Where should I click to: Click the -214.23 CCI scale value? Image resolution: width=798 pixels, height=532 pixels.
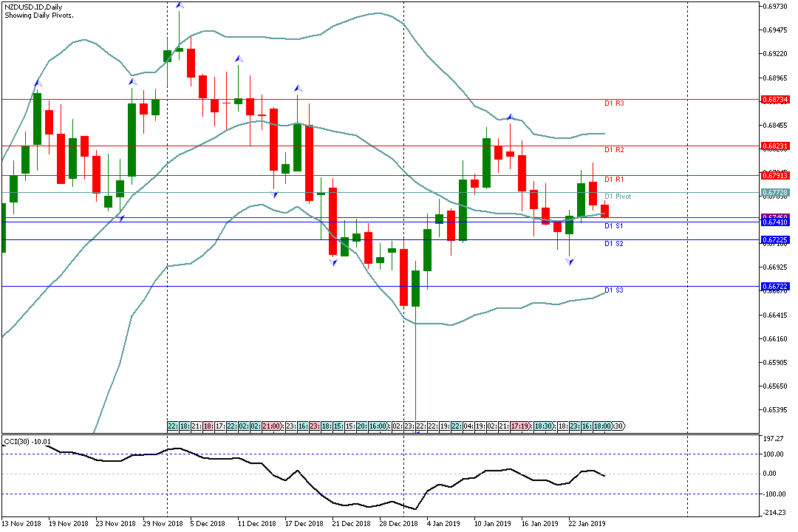click(x=774, y=514)
